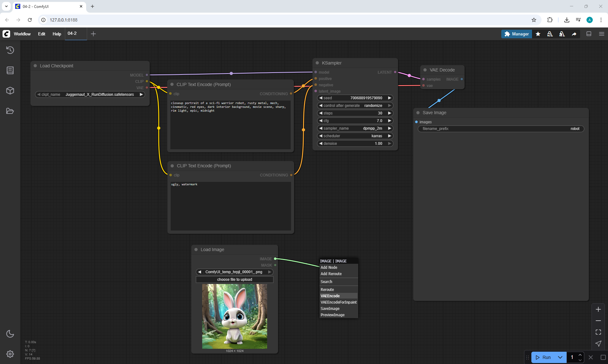The height and width of the screenshot is (364, 608).
Task: Open the workflows folder sidebar icon
Action: [x=10, y=111]
